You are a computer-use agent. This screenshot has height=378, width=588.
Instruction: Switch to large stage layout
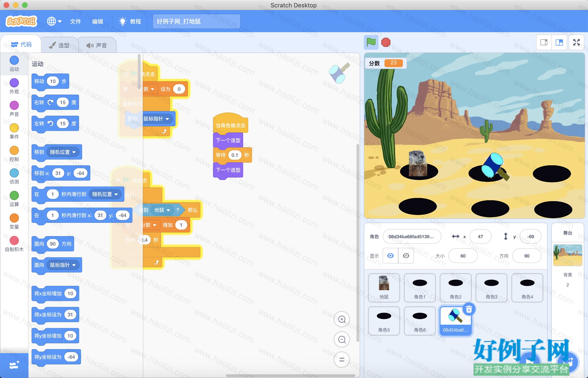(x=559, y=43)
